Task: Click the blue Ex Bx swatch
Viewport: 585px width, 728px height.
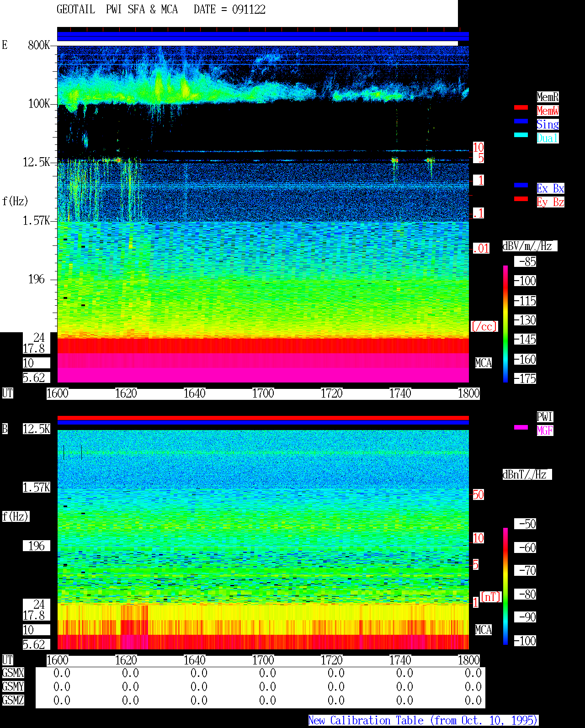Action: coord(521,185)
